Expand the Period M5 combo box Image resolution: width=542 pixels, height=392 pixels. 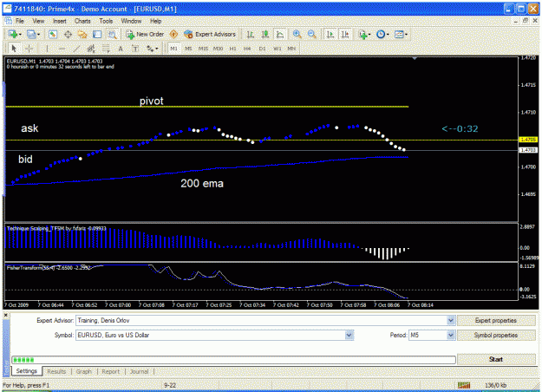click(450, 335)
